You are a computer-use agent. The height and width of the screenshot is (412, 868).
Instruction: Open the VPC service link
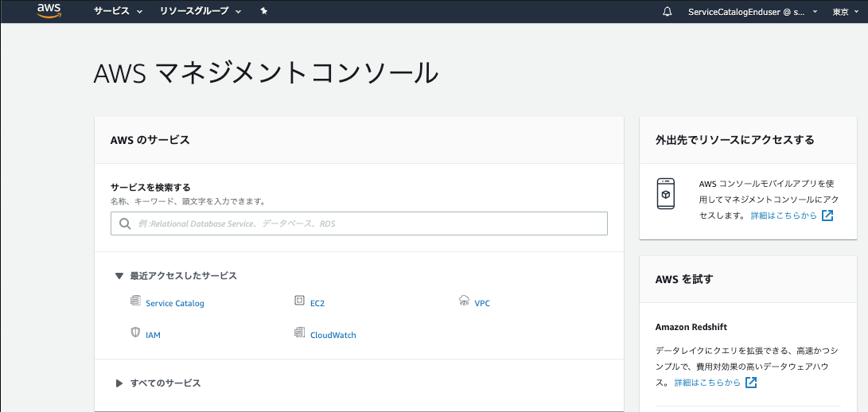click(482, 304)
